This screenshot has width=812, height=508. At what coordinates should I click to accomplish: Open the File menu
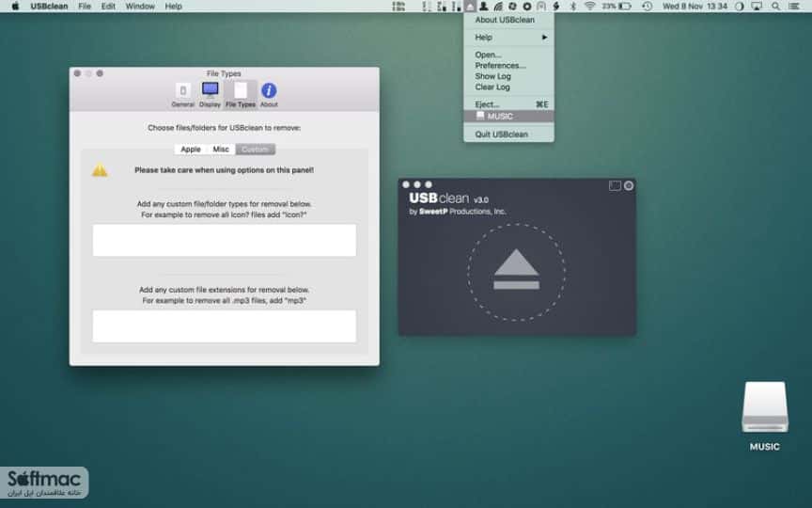coord(85,7)
